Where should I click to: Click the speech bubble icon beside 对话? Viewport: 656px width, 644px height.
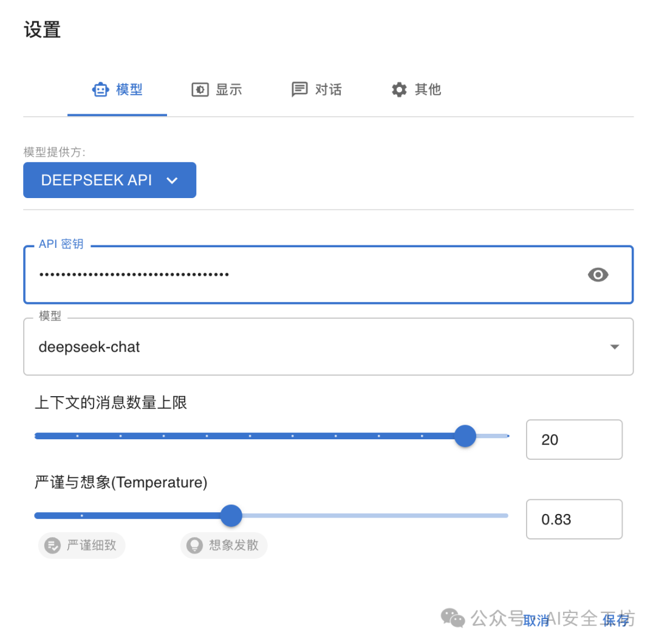click(299, 89)
